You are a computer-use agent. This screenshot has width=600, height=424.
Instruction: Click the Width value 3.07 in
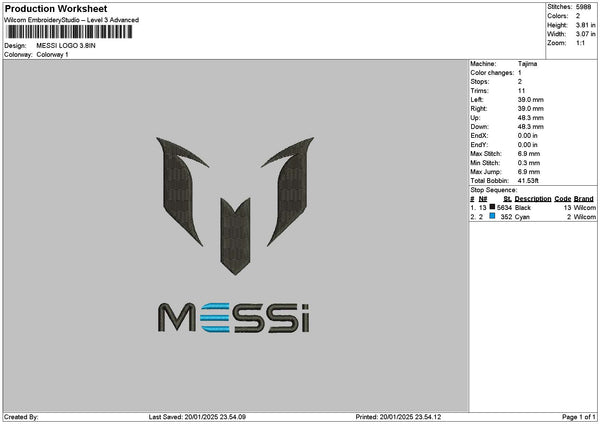[x=585, y=34]
